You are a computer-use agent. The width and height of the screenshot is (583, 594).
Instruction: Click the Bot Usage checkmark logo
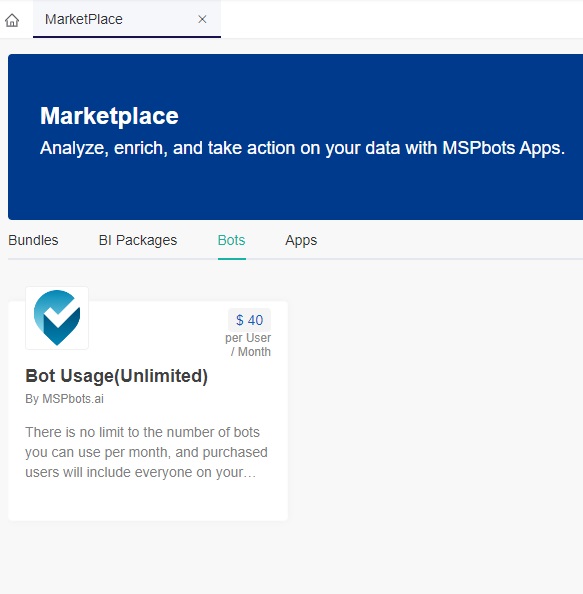tap(57, 318)
